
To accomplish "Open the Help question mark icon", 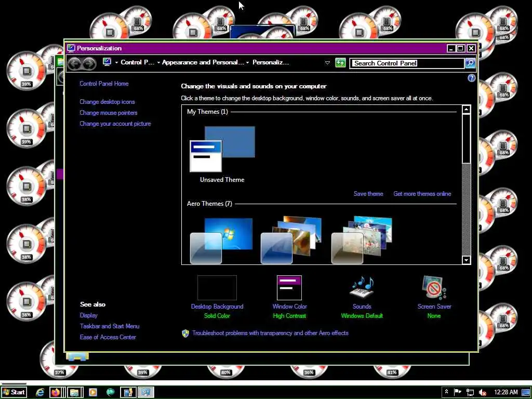I will (x=471, y=78).
